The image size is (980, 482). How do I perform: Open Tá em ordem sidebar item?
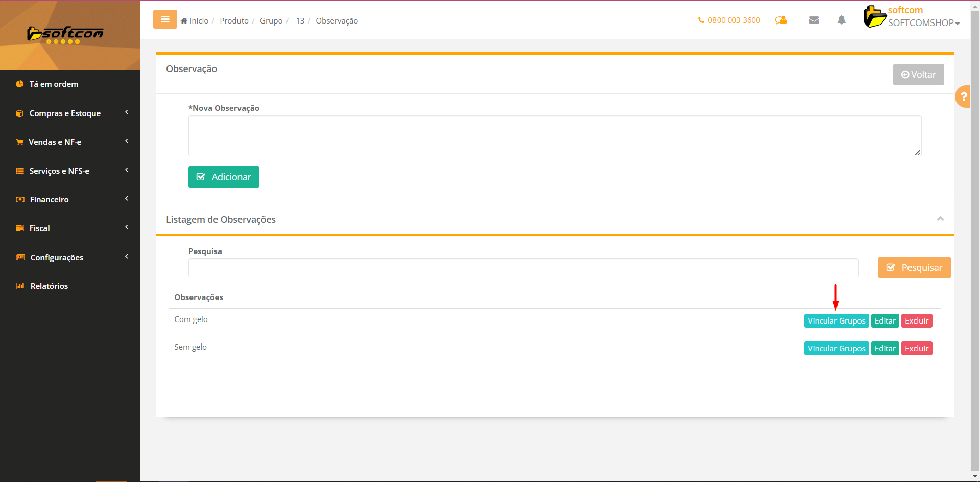(54, 84)
